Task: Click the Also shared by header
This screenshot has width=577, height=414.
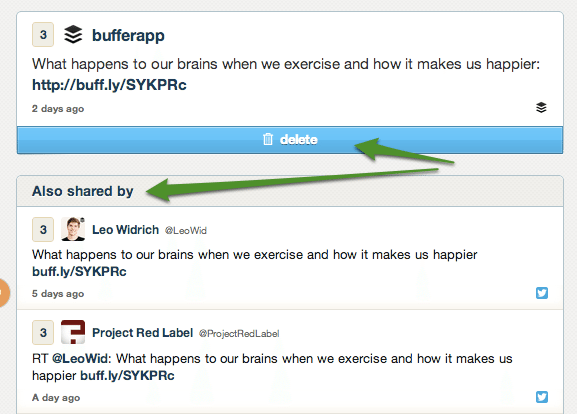Action: [x=83, y=191]
